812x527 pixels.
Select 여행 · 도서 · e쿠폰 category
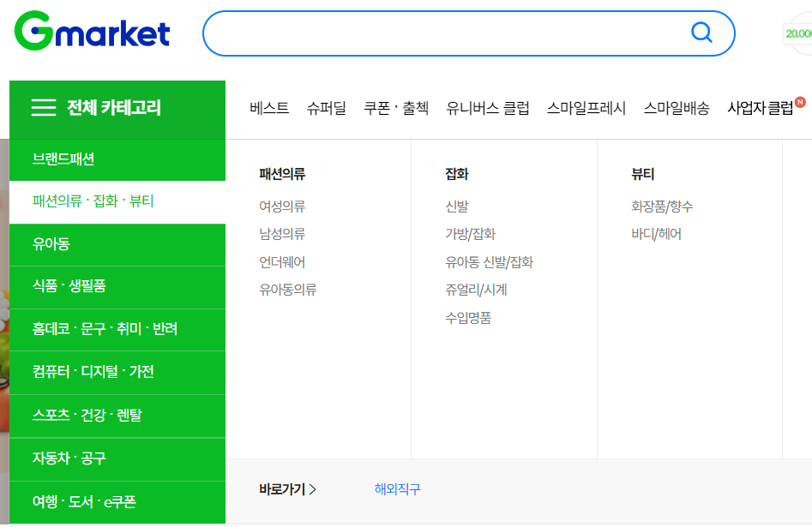[x=117, y=502]
